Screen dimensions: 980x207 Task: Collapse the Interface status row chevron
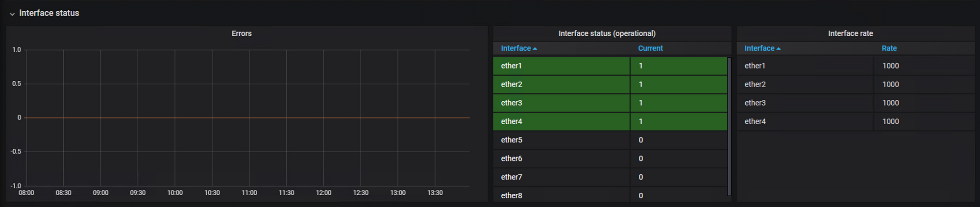[x=12, y=14]
